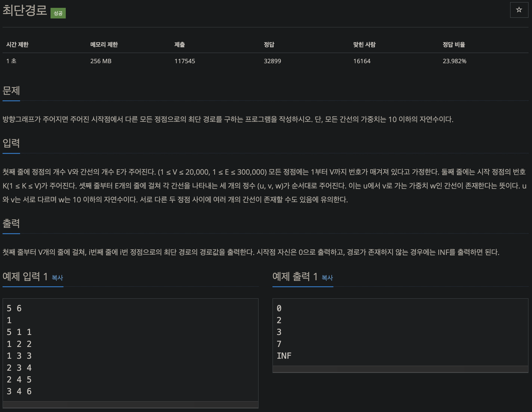Click the submission count 117545

tap(185, 61)
